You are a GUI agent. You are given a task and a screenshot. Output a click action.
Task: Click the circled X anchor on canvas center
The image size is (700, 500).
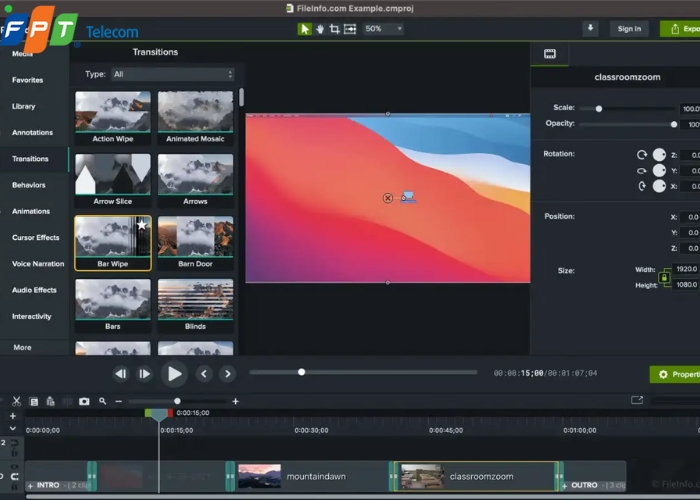pos(388,198)
